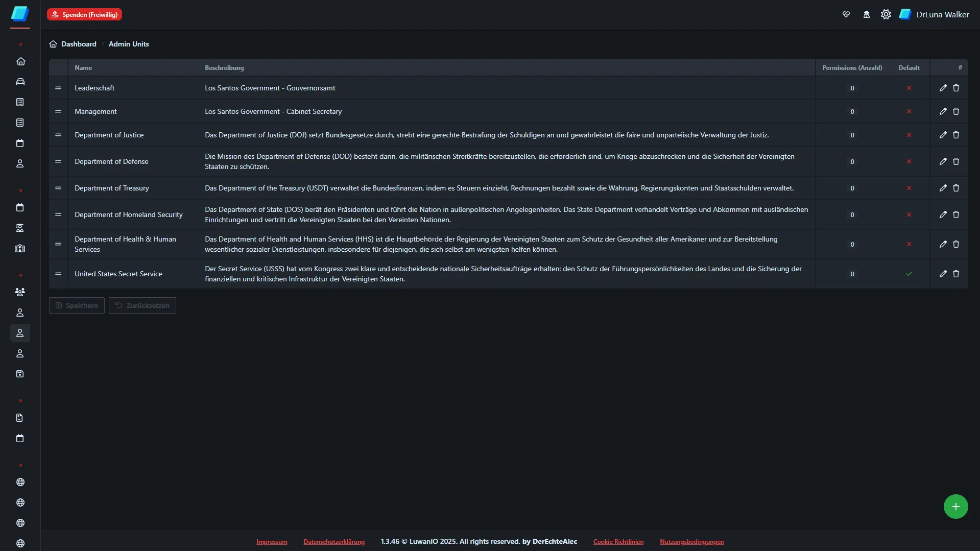Grab the drag handle for Department of Homeland Security
980x551 pixels.
coord(58,214)
